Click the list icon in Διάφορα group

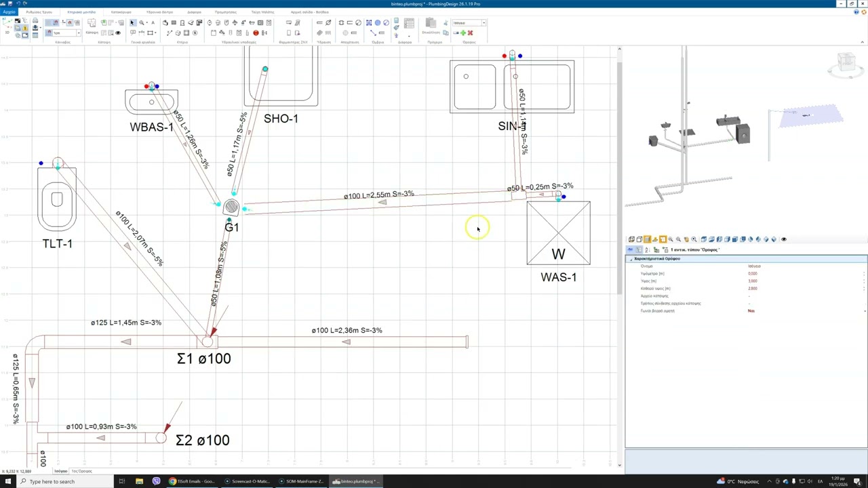tap(409, 23)
